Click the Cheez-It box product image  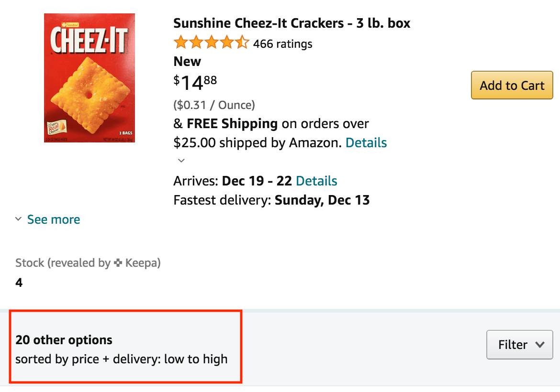tap(90, 77)
